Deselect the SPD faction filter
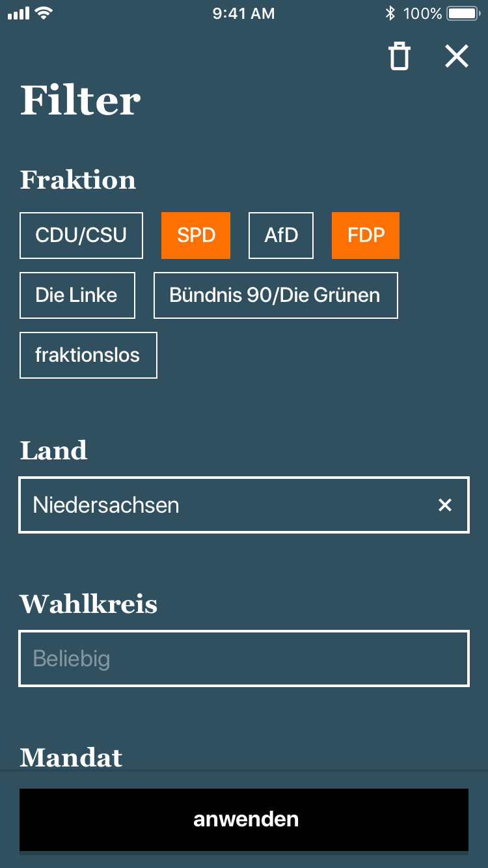The width and height of the screenshot is (488, 868). click(x=196, y=236)
